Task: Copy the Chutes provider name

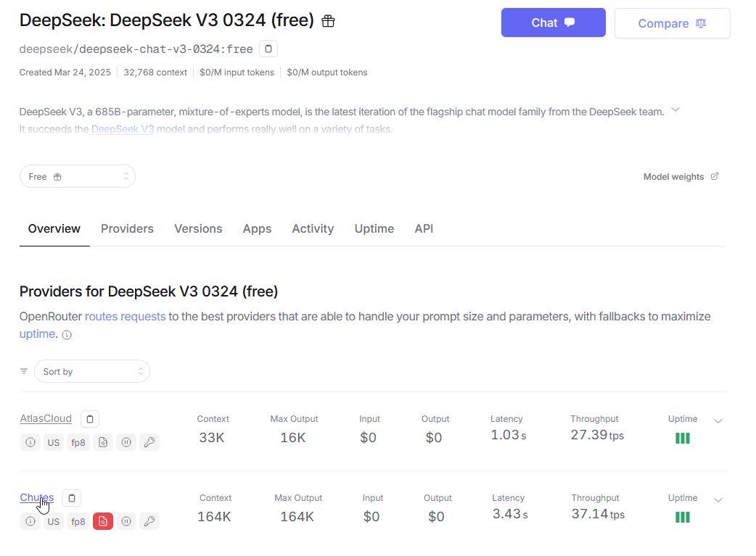Action: pos(72,498)
